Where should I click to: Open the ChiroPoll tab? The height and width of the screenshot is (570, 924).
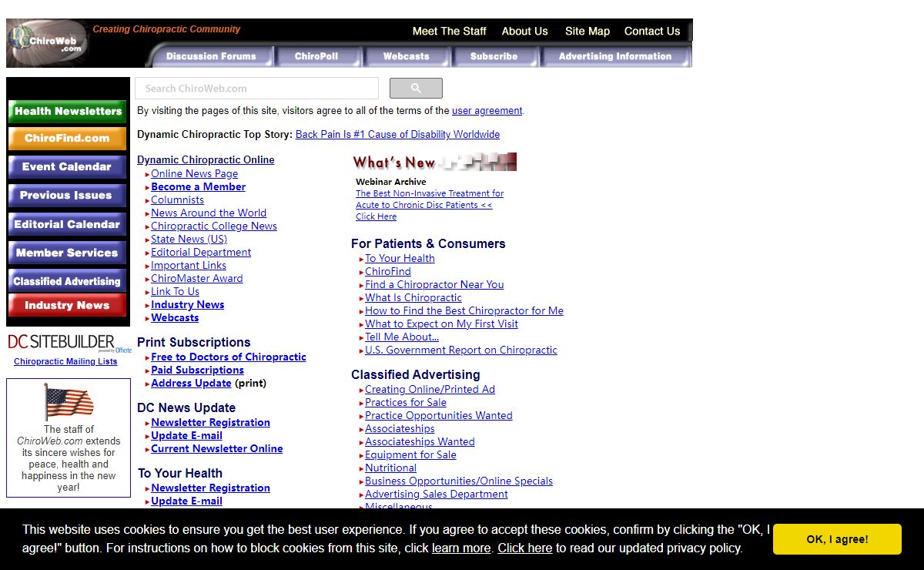[316, 56]
